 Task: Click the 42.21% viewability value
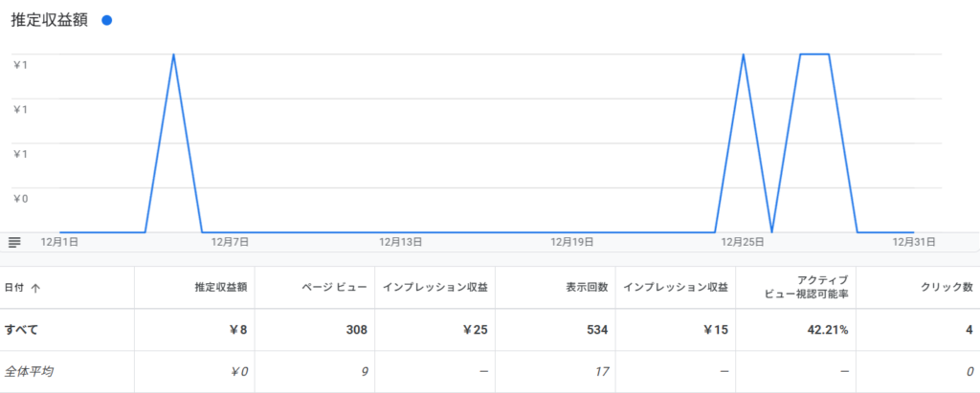click(828, 331)
